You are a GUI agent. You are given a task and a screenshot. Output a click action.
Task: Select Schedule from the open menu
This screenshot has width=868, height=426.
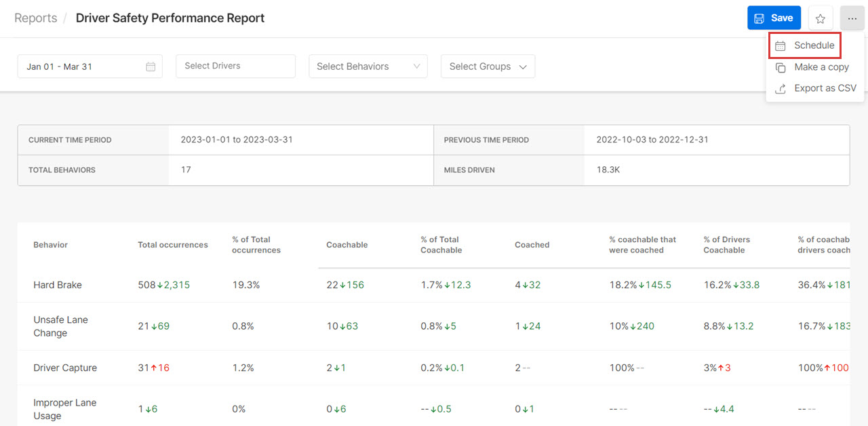(x=814, y=45)
